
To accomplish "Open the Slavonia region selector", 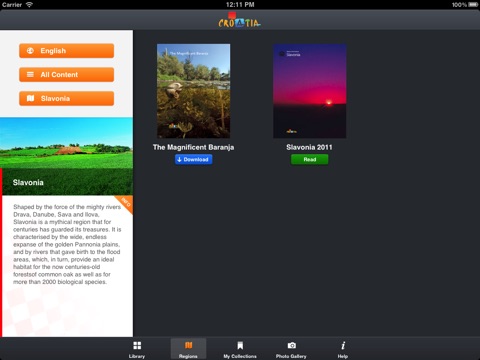I will coord(66,98).
